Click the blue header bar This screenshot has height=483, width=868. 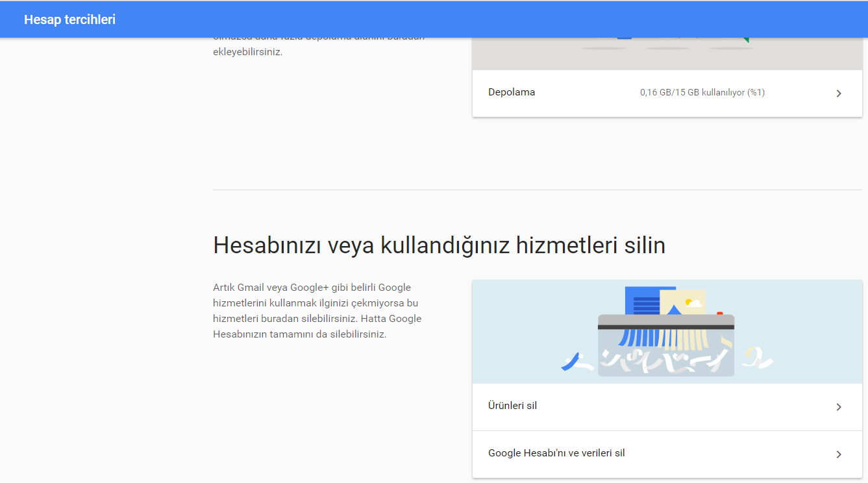tap(434, 19)
